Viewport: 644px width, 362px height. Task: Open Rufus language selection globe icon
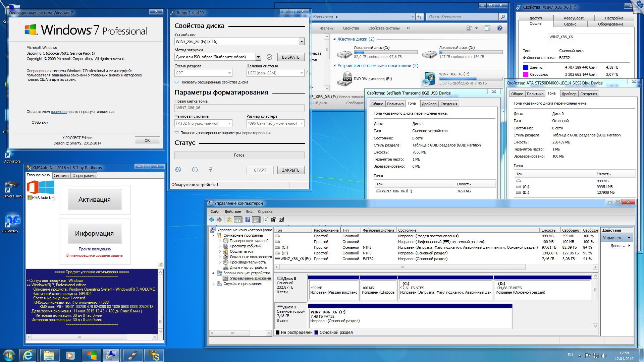(178, 170)
